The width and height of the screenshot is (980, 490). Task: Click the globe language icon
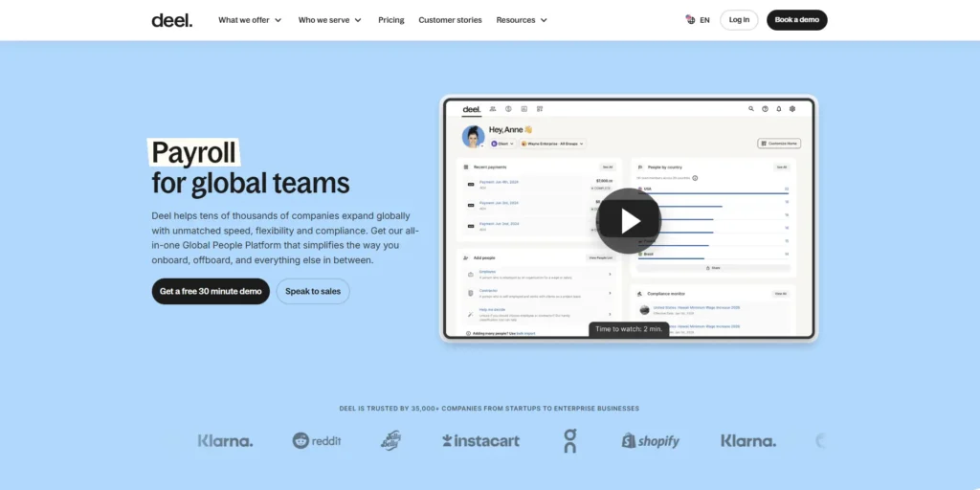(691, 20)
